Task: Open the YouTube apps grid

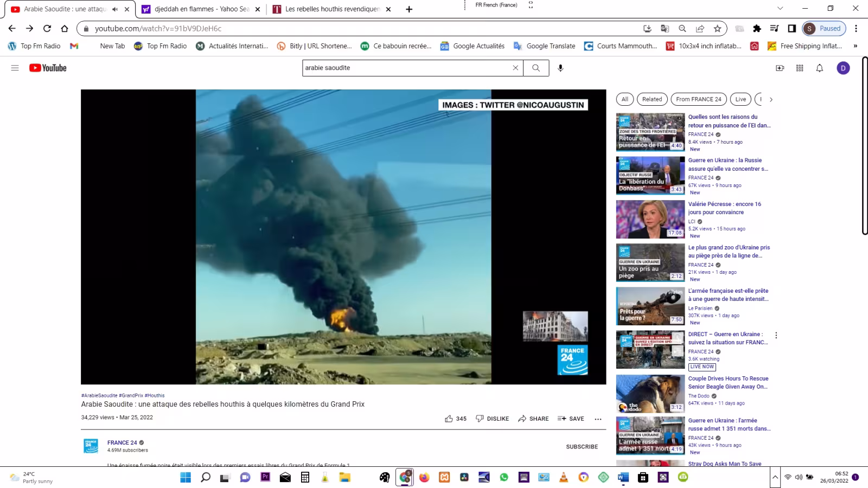Action: pos(800,68)
